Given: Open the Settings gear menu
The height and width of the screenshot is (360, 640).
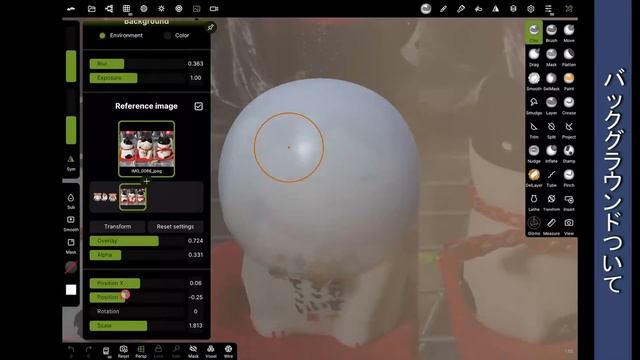Looking at the screenshot, I should tap(531, 9).
